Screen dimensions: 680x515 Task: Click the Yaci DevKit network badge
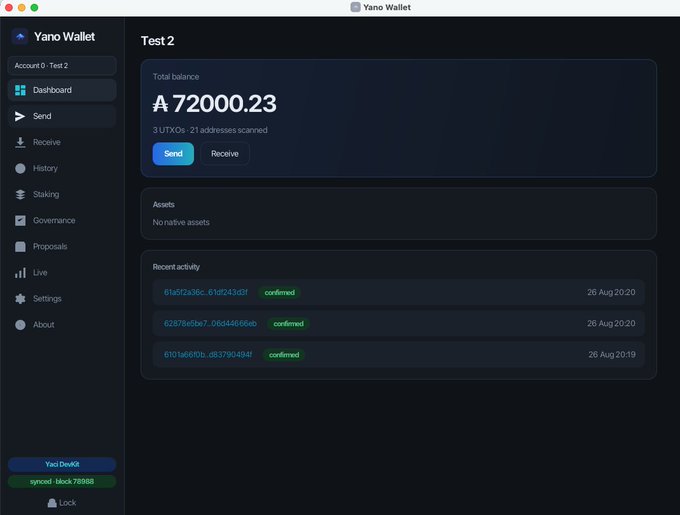pyautogui.click(x=62, y=464)
